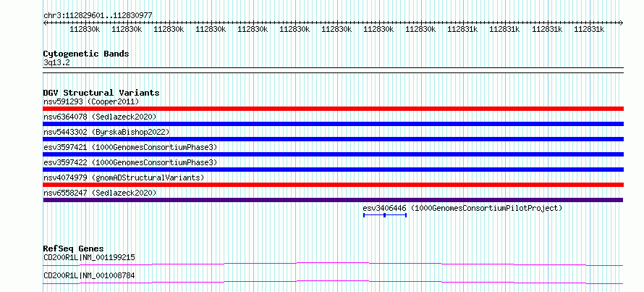Click the ruler's right arrow end
The width and height of the screenshot is (644, 292).
622,23
